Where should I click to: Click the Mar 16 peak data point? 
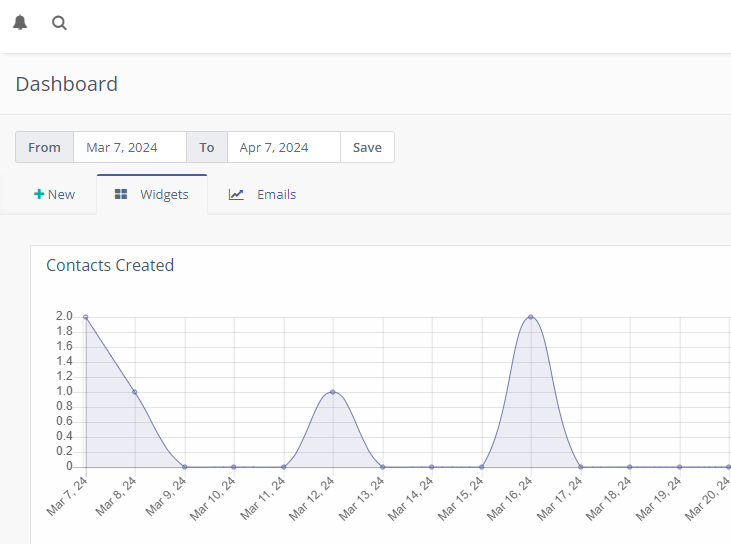click(x=530, y=317)
